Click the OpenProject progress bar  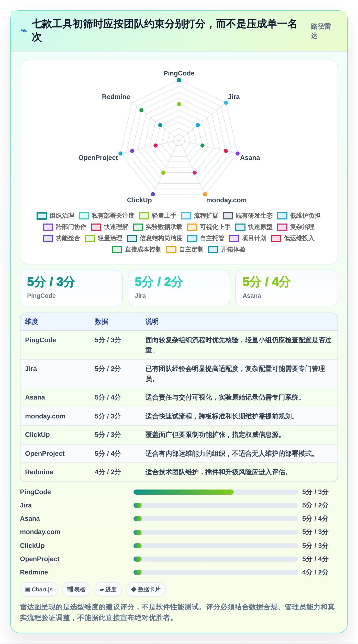(x=216, y=559)
